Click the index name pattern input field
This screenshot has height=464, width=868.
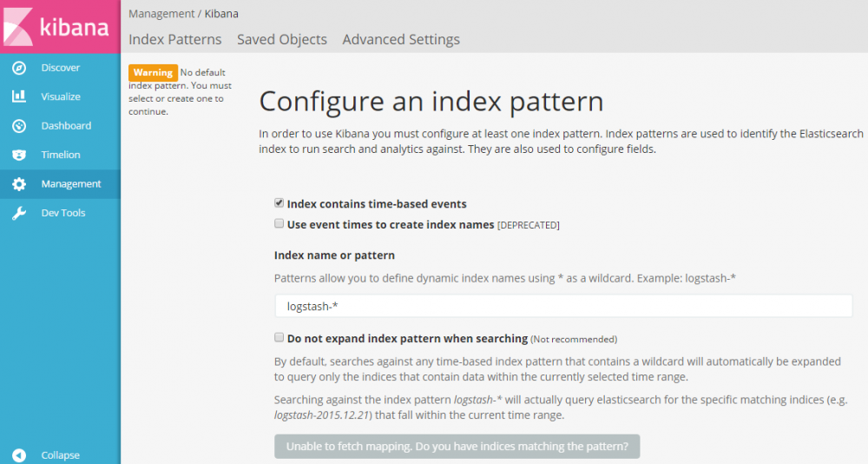pos(563,306)
